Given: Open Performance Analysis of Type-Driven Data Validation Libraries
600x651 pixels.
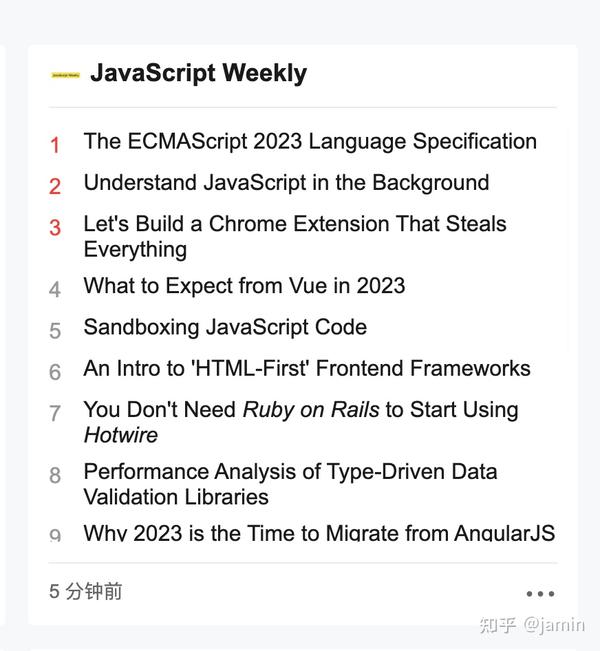Looking at the screenshot, I should [x=290, y=485].
